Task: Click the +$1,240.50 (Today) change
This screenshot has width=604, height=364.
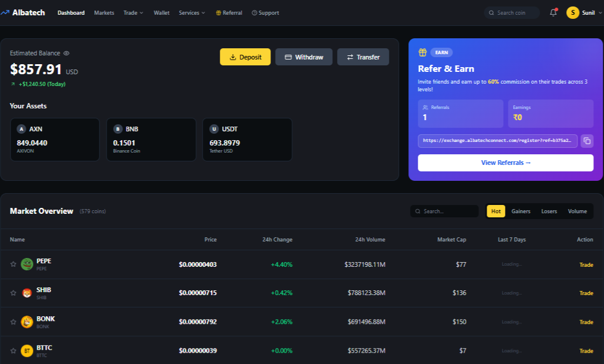Action: coord(42,84)
